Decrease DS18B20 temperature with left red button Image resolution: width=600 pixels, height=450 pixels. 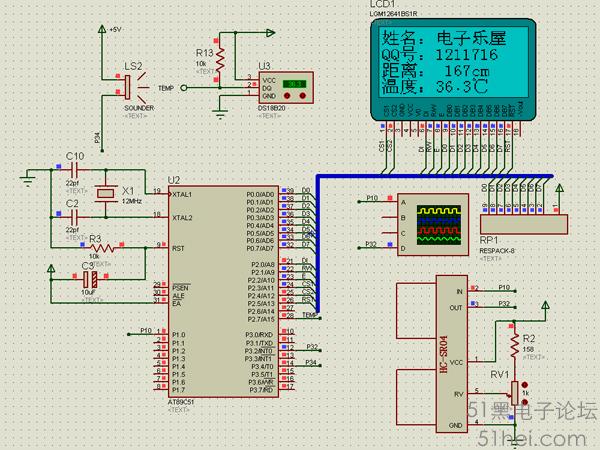[x=287, y=96]
